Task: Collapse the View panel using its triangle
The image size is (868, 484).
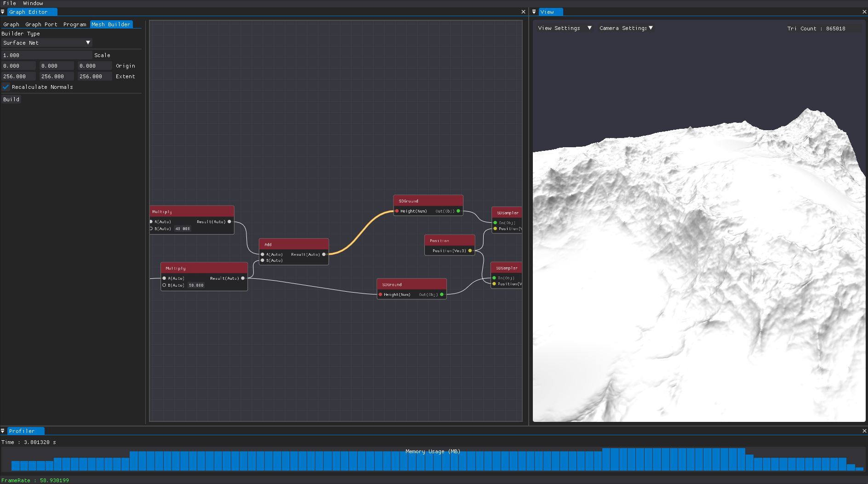Action: pos(534,12)
